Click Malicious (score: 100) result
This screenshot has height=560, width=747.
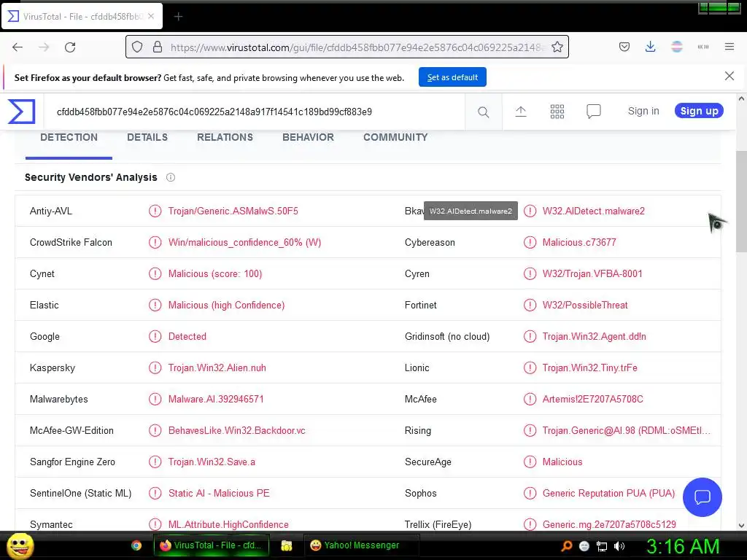[215, 274]
